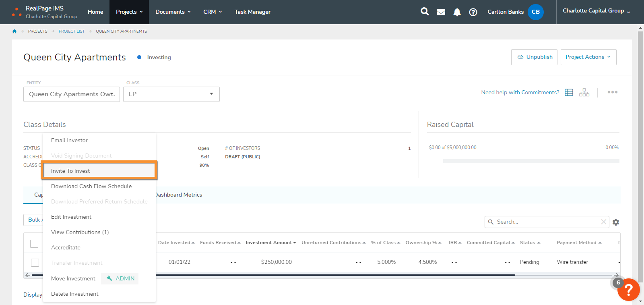Viewport: 644px width, 305px height.
Task: Open the help question mark in top bar
Action: tap(473, 12)
